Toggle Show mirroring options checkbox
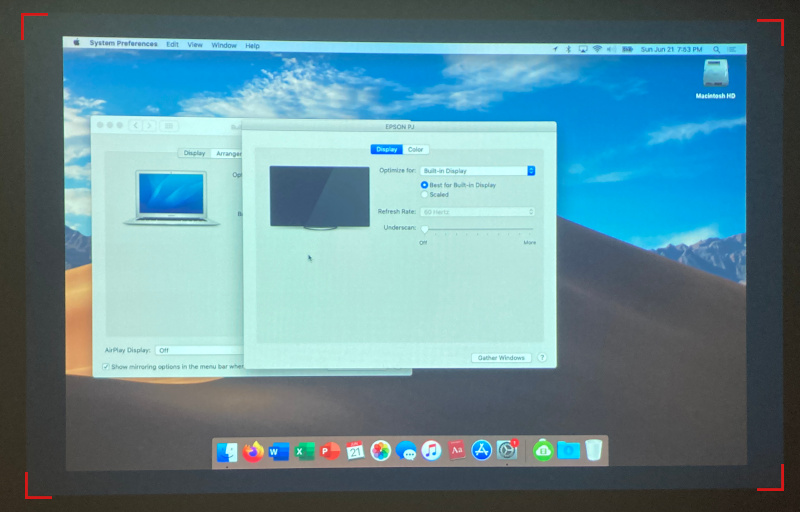This screenshot has height=512, width=800. [x=106, y=366]
